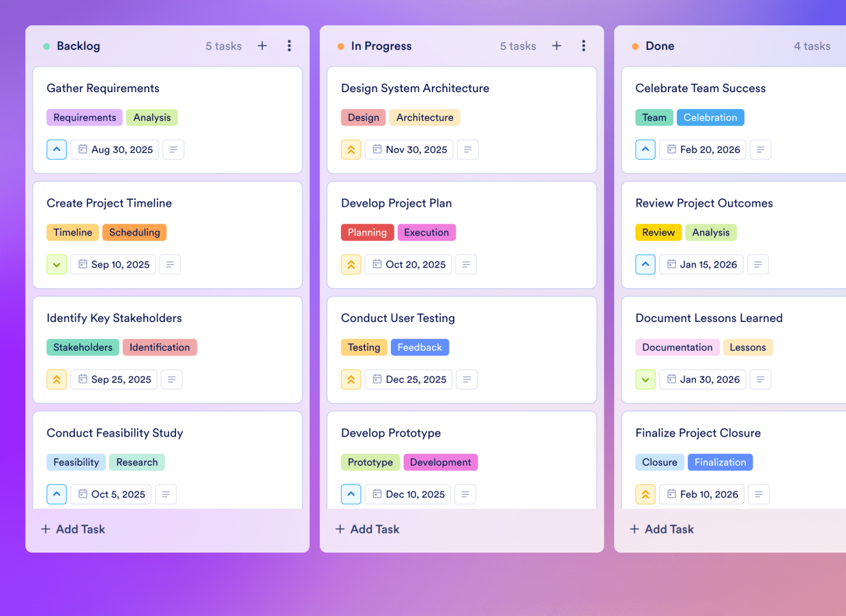The height and width of the screenshot is (616, 846).
Task: Select the Backlog column header
Action: click(x=79, y=46)
